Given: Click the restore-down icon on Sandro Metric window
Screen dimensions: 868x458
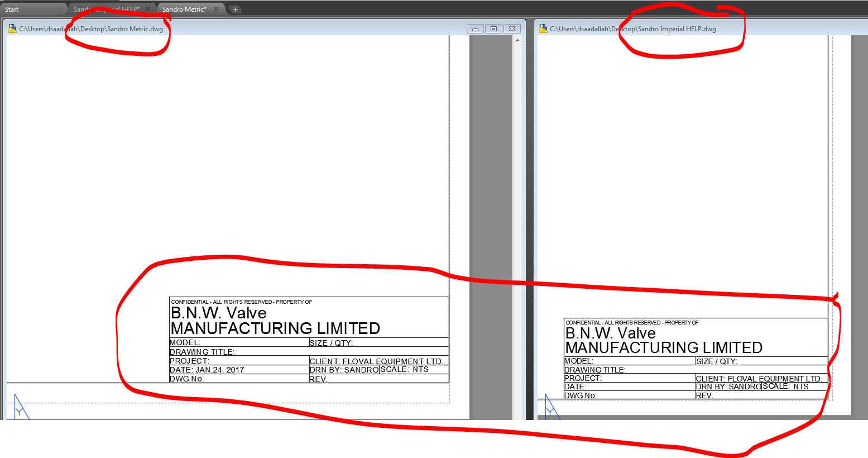Looking at the screenshot, I should pos(493,28).
